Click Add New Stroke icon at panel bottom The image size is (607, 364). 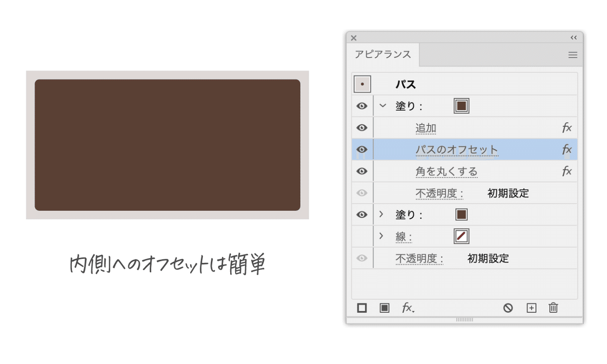point(362,308)
